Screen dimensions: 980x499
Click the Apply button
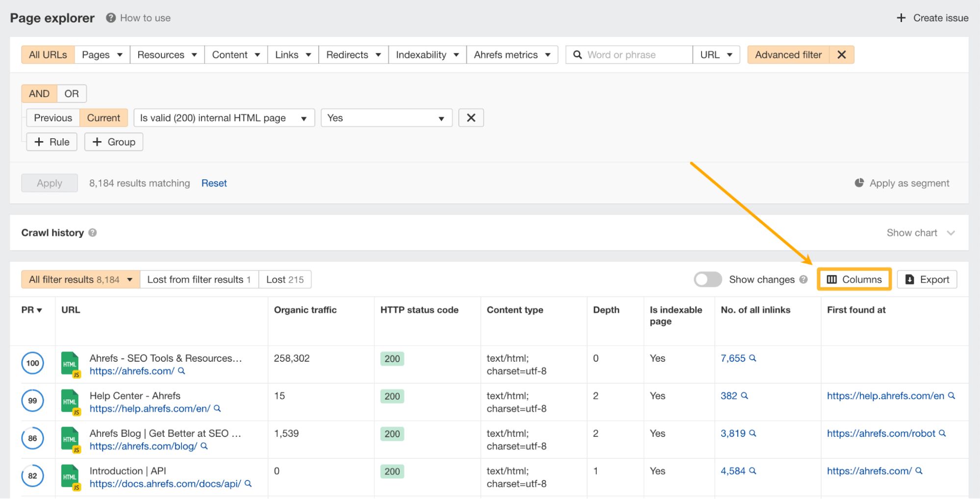50,183
